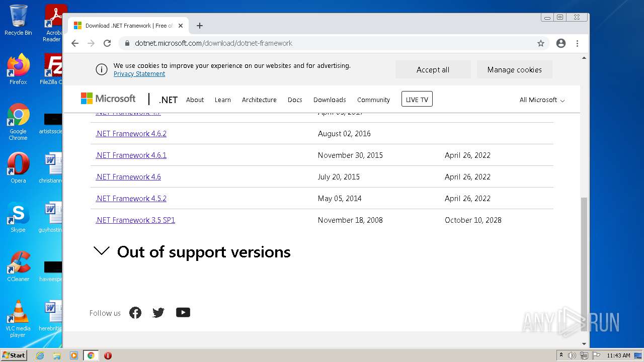Open .NET Framework 4.6.1 link

(x=131, y=155)
